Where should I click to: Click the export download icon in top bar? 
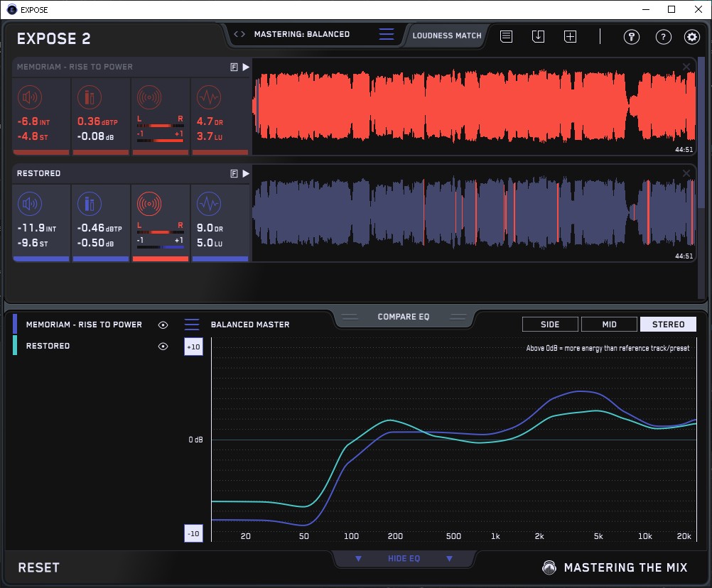(x=539, y=36)
